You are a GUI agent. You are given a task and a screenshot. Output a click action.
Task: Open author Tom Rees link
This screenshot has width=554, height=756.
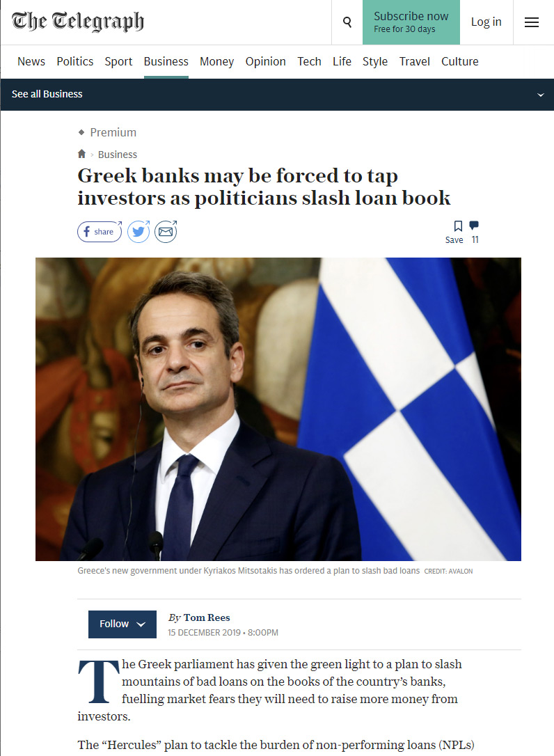click(207, 617)
